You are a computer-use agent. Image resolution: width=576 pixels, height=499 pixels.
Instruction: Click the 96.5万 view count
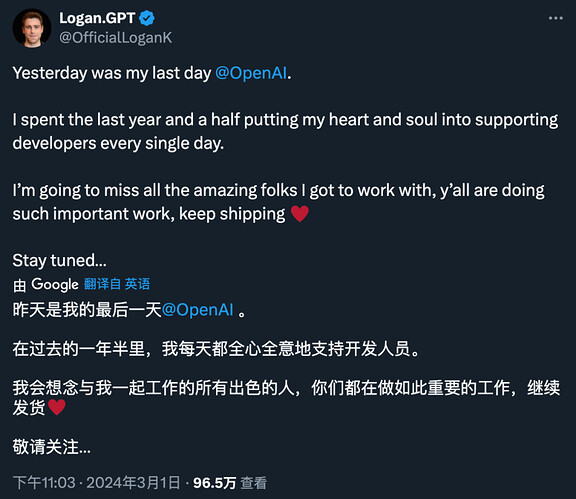[x=215, y=483]
